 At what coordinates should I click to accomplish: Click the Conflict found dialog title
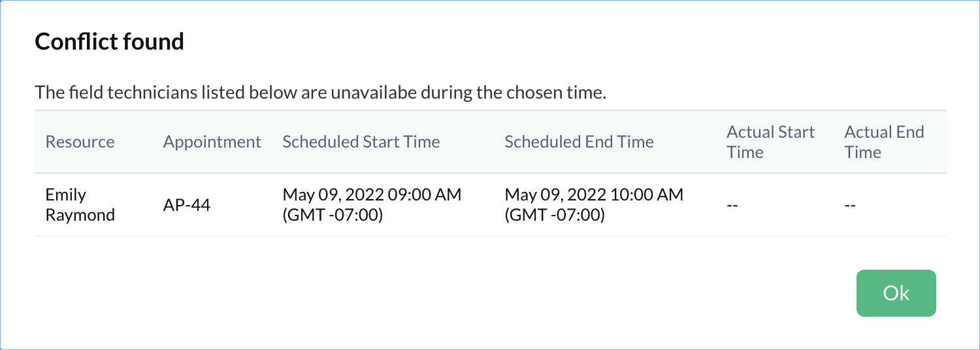pos(109,42)
